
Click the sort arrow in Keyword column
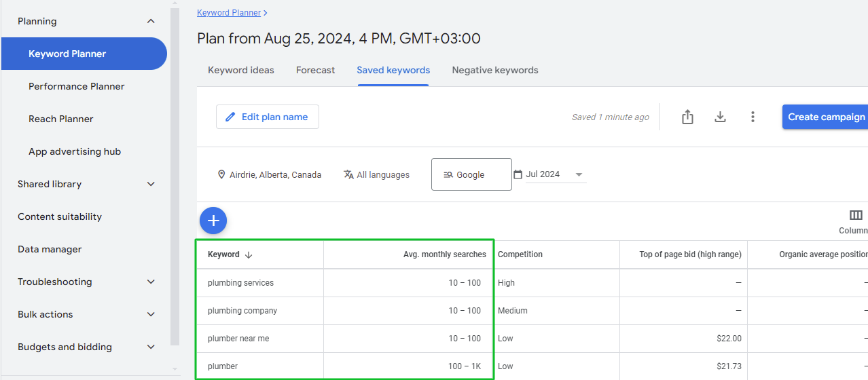point(249,255)
